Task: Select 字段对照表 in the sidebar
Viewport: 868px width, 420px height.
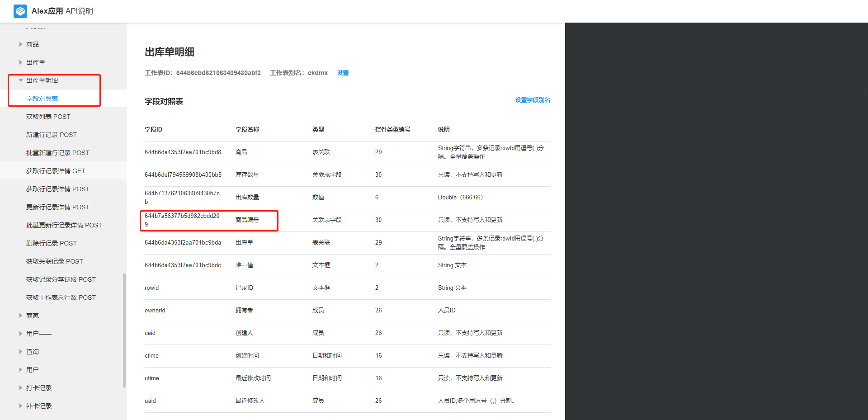Action: [x=42, y=99]
